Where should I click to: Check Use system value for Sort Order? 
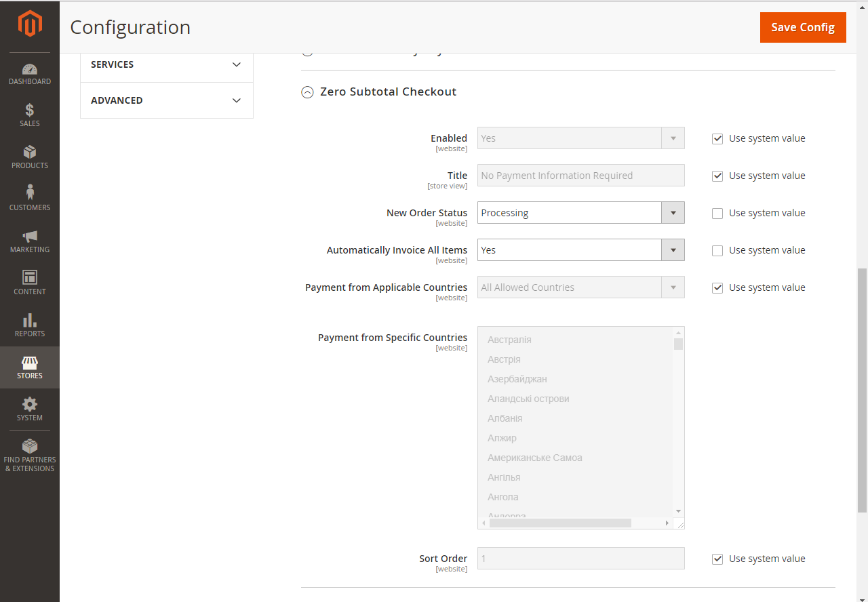tap(717, 559)
